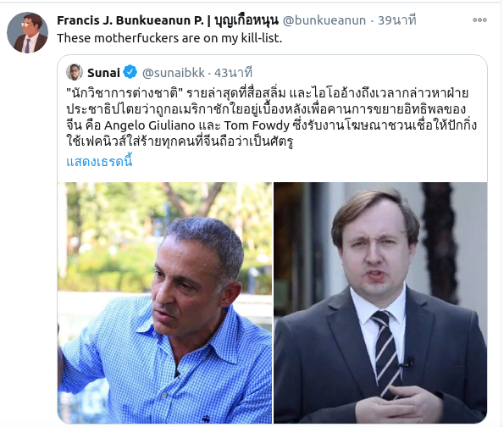Visit the @sunaibkk handle
Screen dimensions: 504x427
174,73
